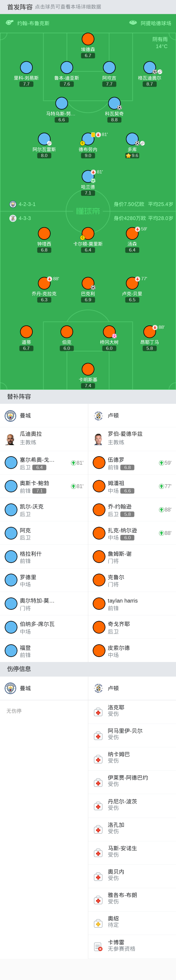Tap the stadium name 阿提哈德球场

click(x=155, y=23)
